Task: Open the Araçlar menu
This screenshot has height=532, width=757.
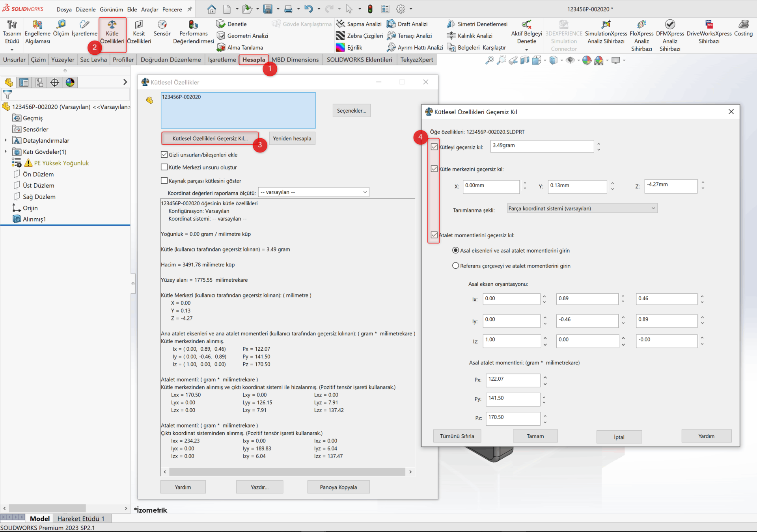Action: pos(149,9)
